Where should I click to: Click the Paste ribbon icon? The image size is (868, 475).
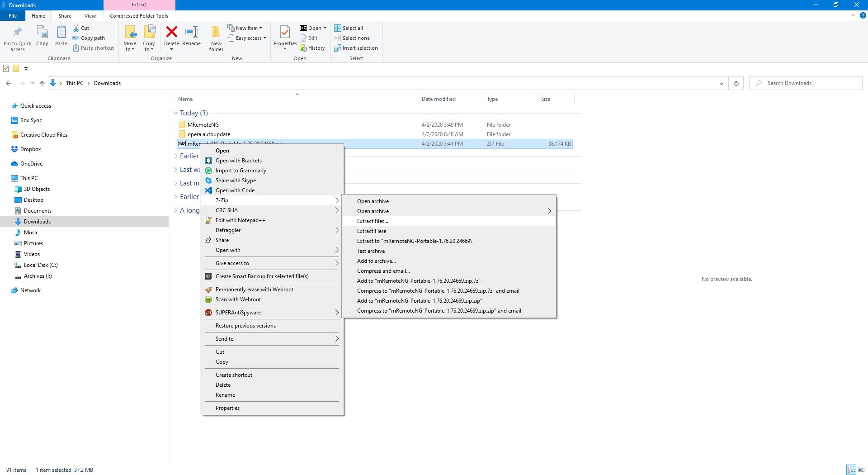tap(61, 33)
